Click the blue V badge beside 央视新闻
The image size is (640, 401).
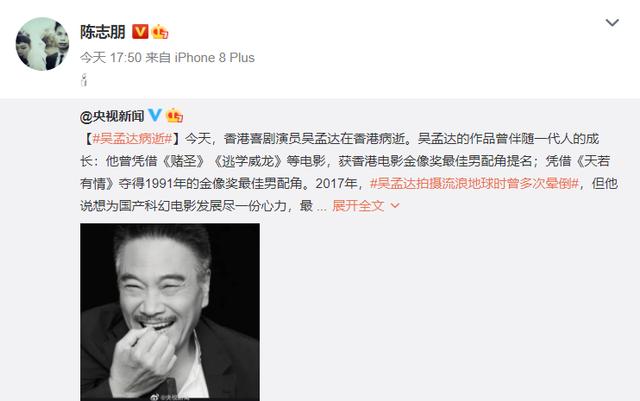coord(155,116)
